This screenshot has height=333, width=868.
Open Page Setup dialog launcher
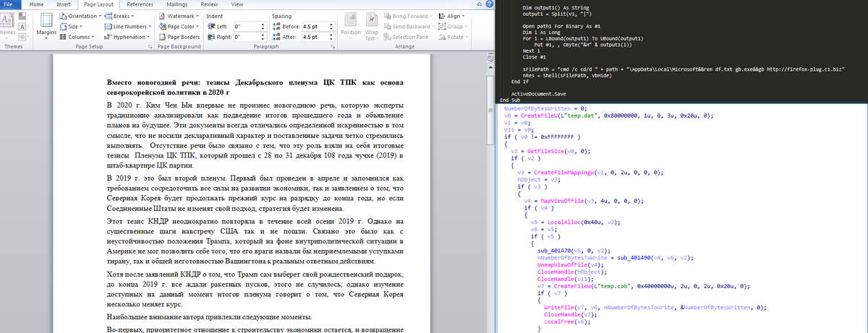coord(150,46)
